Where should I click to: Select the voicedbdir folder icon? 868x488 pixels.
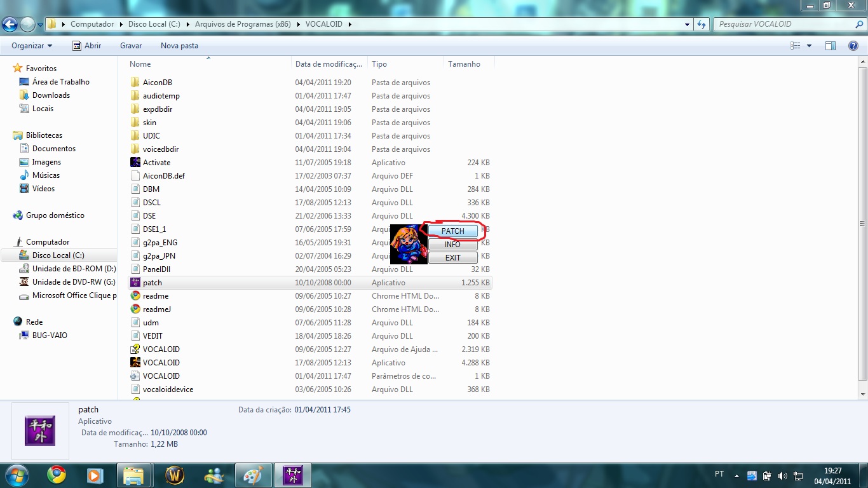tap(135, 149)
